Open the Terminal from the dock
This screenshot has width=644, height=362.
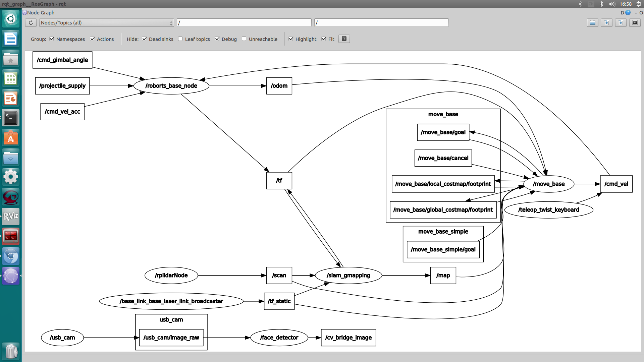[11, 118]
